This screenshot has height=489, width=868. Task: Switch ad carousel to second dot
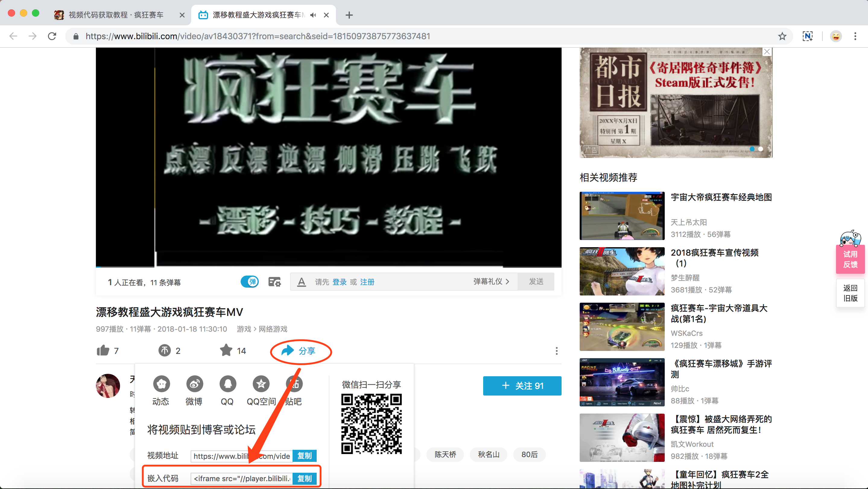(761, 149)
